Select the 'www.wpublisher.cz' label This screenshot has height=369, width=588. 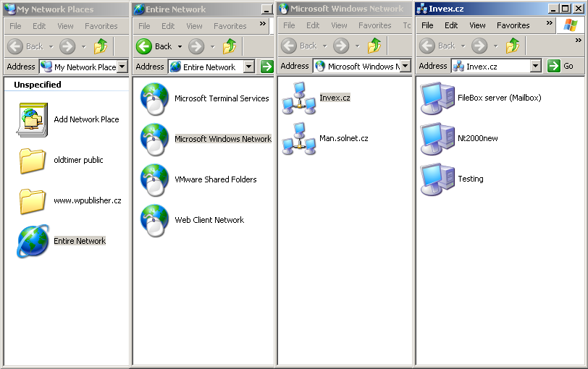[88, 200]
